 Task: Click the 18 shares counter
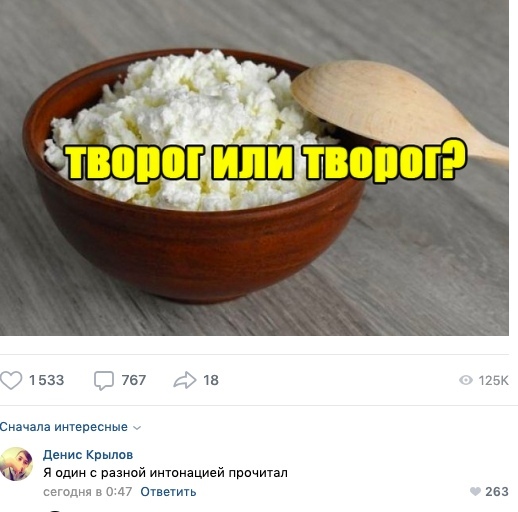[211, 380]
